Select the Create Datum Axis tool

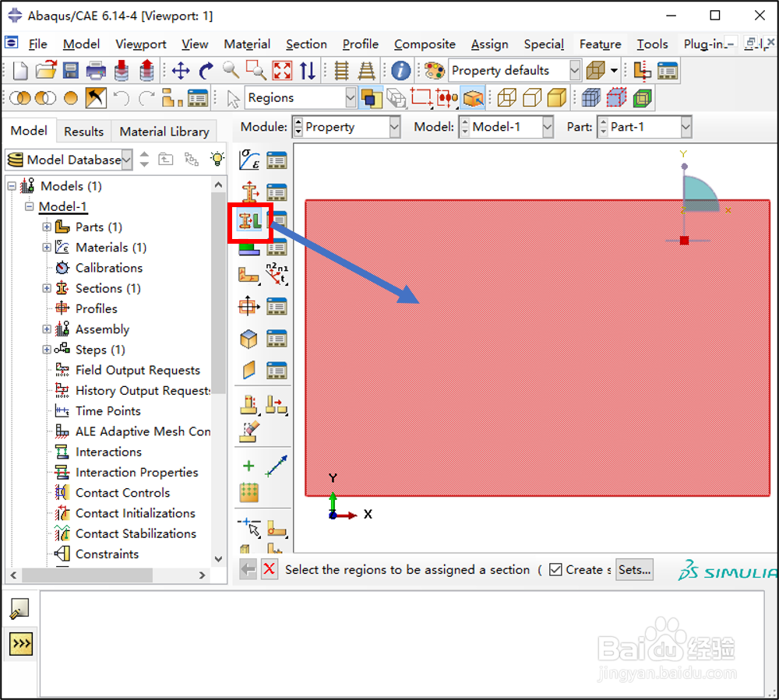(x=277, y=466)
